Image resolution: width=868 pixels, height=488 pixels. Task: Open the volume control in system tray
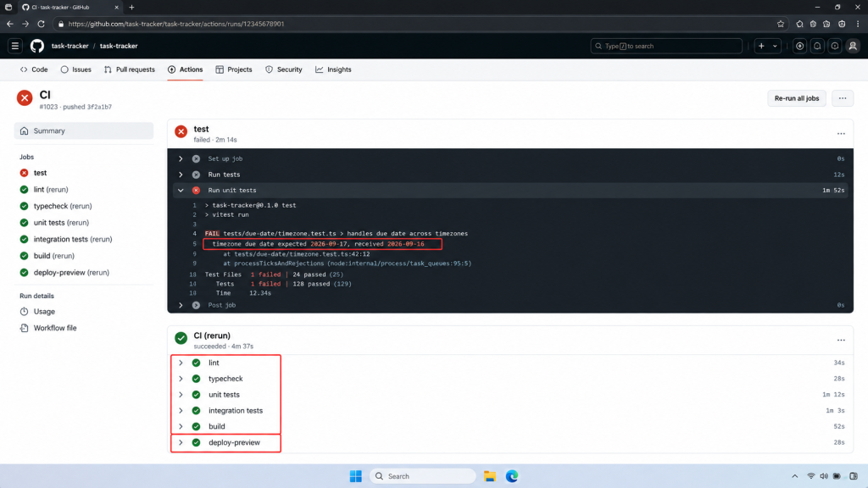pyautogui.click(x=824, y=476)
